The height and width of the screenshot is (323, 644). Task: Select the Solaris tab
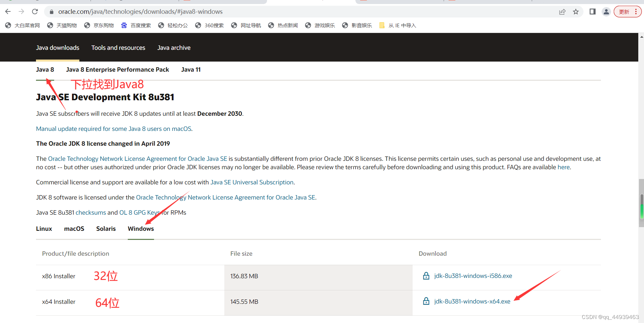tap(106, 229)
